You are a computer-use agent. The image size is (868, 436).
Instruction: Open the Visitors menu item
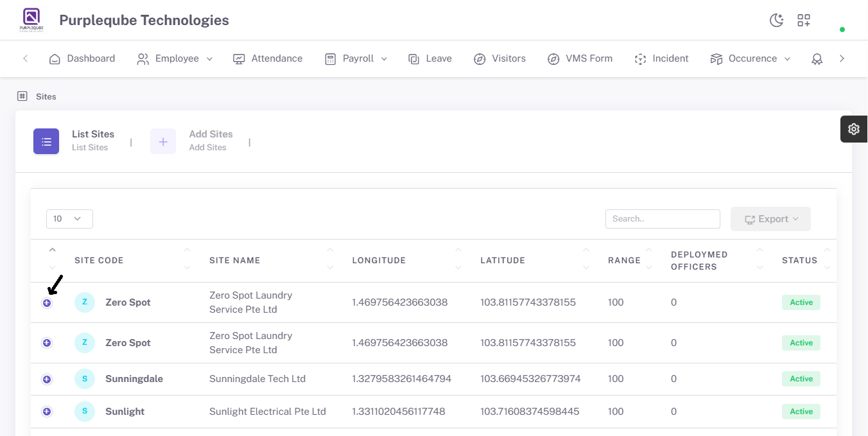[499, 58]
